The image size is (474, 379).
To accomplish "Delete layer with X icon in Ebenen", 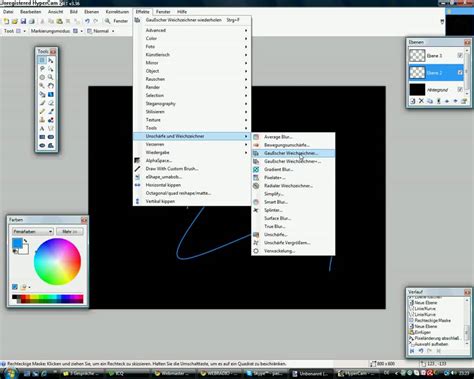I will pos(421,101).
